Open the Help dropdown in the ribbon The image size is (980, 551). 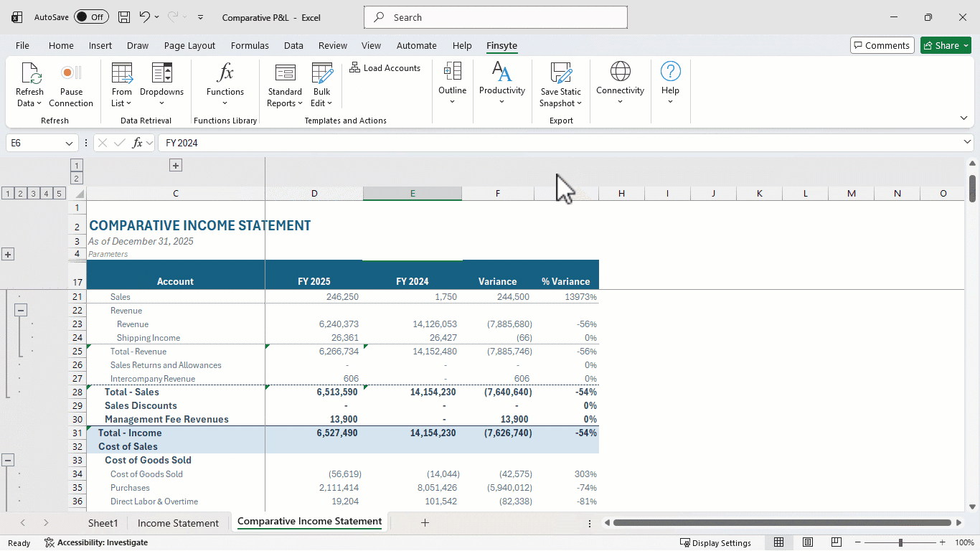click(670, 84)
